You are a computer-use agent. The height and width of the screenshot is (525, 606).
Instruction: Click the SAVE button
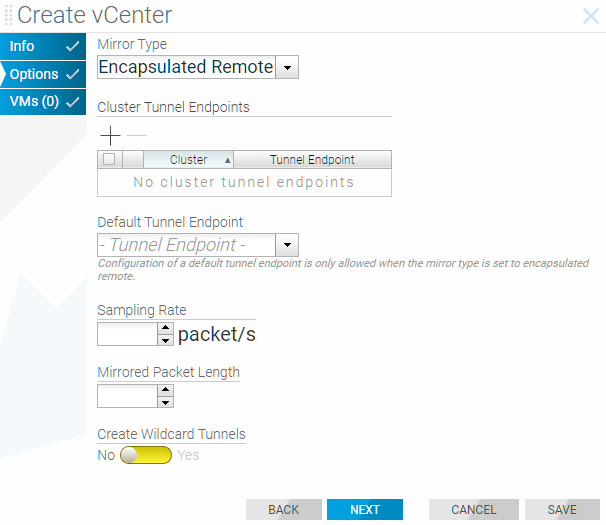[x=562, y=510]
